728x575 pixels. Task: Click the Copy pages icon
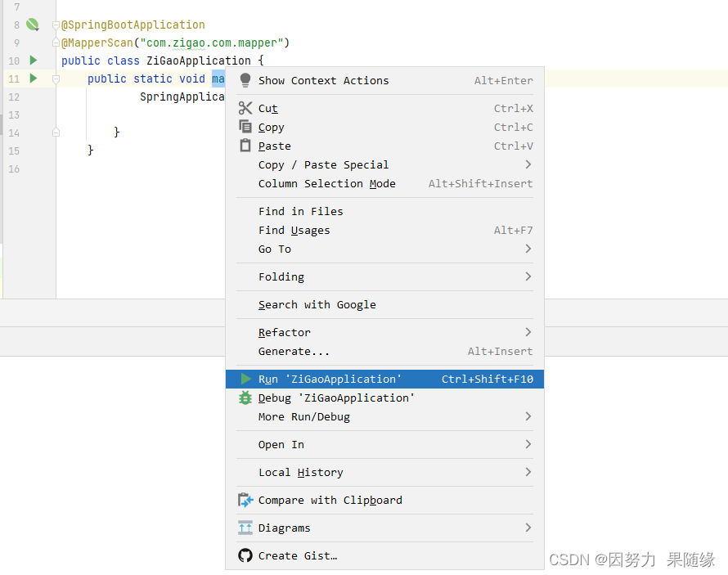pos(245,126)
